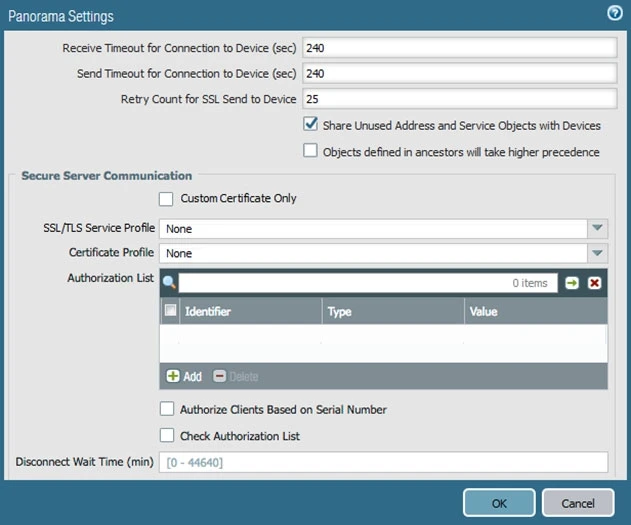Click the red X clear filter icon
The height and width of the screenshot is (525, 631).
click(595, 283)
